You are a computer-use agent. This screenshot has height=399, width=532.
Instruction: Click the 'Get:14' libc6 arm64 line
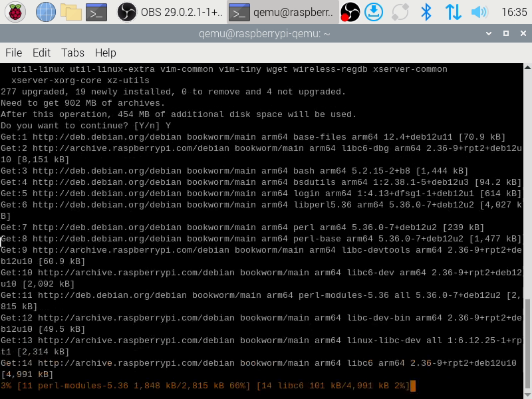[259, 369]
